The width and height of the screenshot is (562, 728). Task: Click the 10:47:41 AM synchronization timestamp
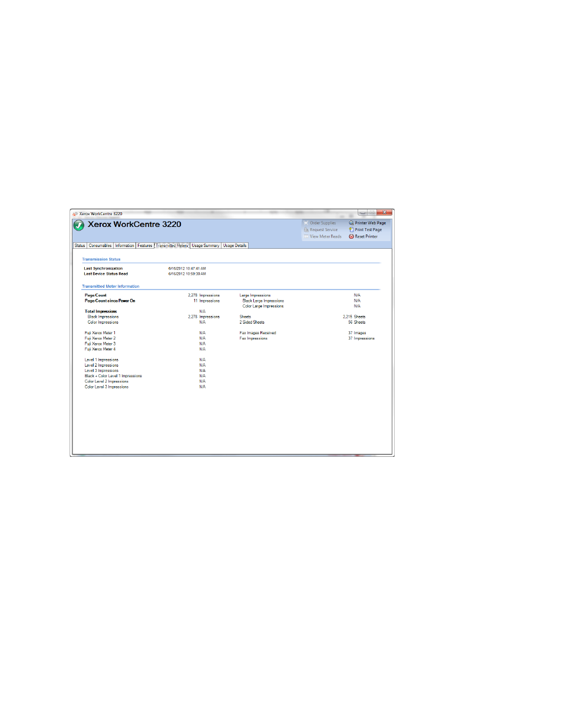coord(187,268)
